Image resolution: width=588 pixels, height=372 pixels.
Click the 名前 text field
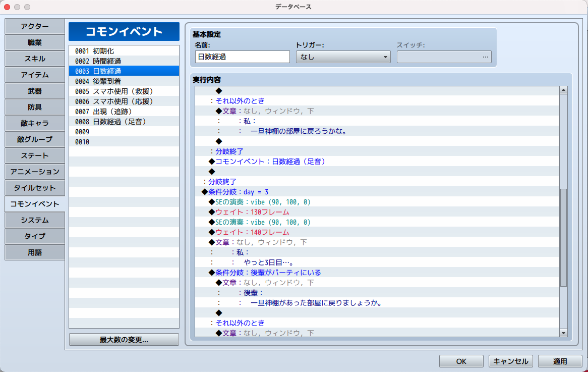[242, 57]
